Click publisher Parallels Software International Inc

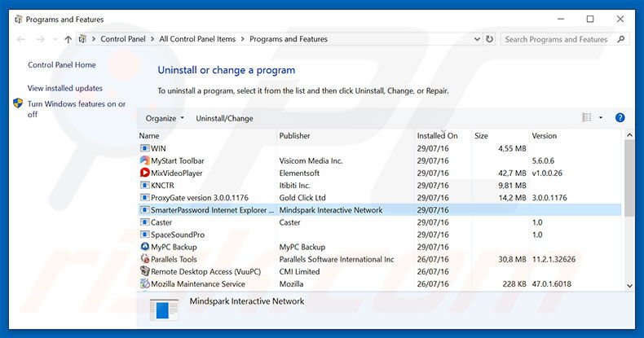337,259
